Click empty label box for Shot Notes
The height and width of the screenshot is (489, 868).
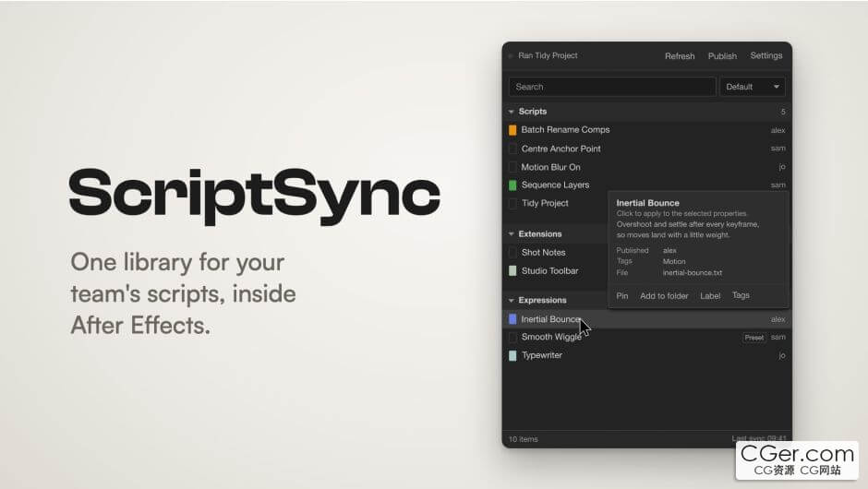(512, 253)
